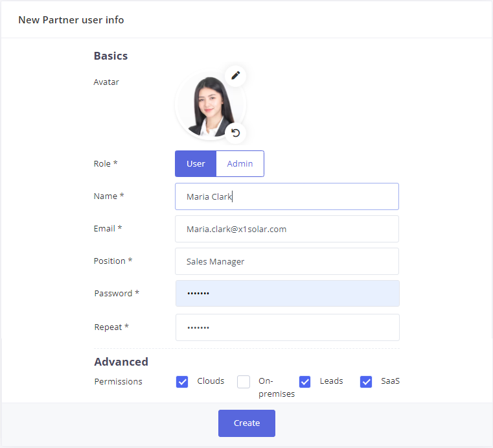Toggle the Leads permission checkbox
The image size is (493, 448).
[x=305, y=382]
